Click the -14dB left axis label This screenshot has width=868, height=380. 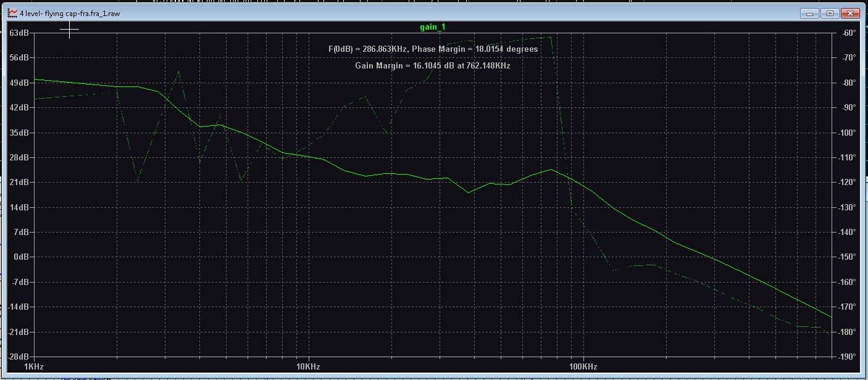pyautogui.click(x=18, y=307)
